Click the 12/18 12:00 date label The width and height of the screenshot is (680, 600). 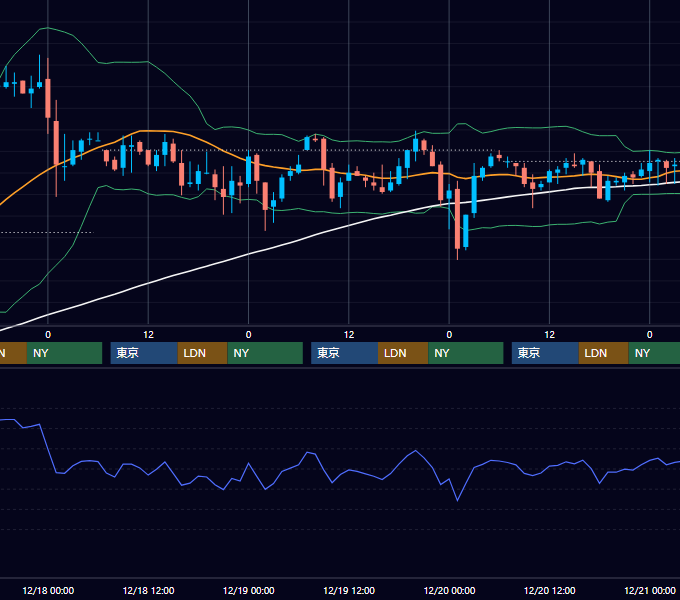click(x=148, y=590)
